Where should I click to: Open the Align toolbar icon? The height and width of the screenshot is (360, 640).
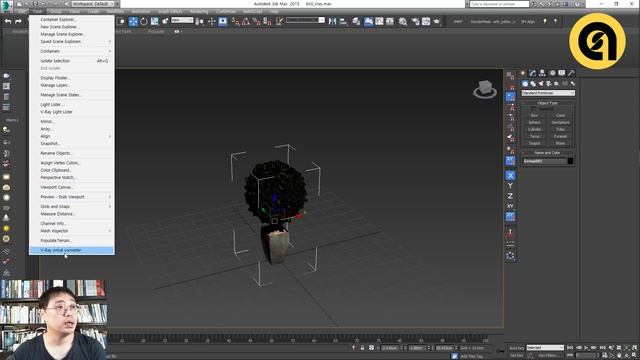(343, 21)
